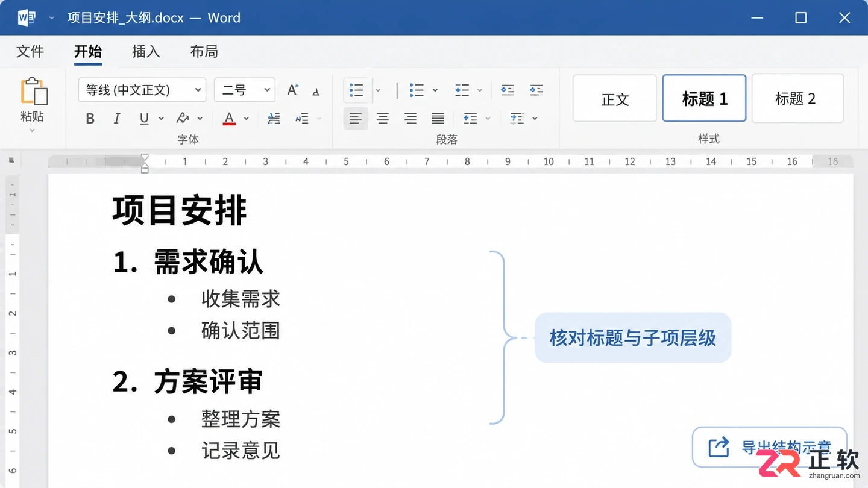Toggle italic formatting
The image size is (868, 488).
point(117,119)
